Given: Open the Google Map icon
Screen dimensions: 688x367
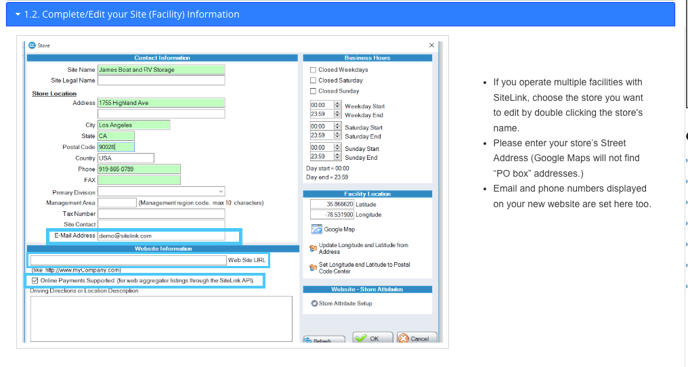Looking at the screenshot, I should [x=316, y=229].
